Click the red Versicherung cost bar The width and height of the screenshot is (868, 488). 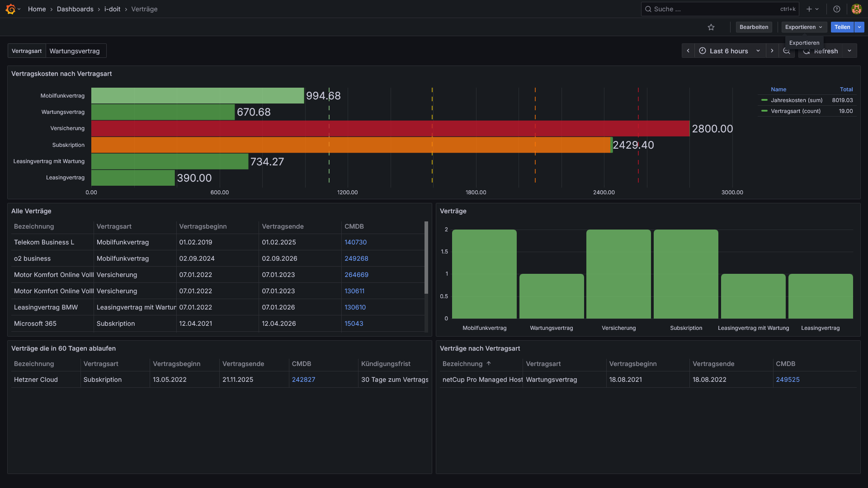pos(390,128)
